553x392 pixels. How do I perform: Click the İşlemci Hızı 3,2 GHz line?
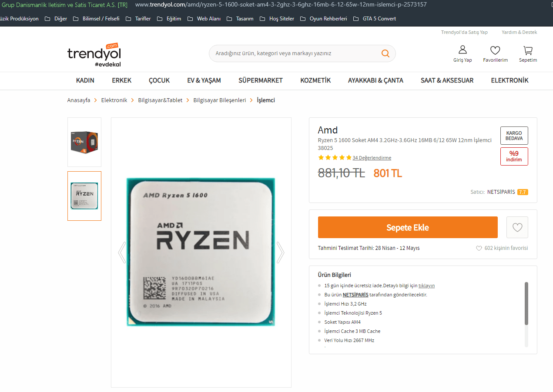(345, 304)
